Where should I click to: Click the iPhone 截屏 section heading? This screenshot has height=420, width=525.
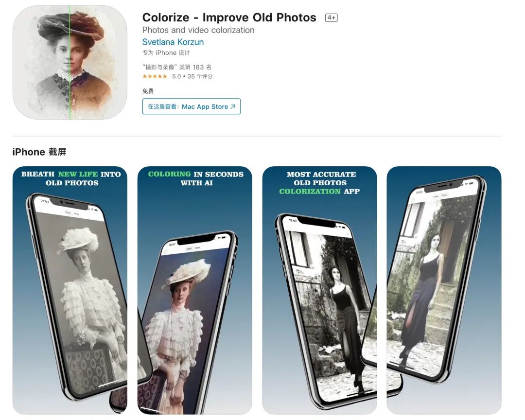39,152
